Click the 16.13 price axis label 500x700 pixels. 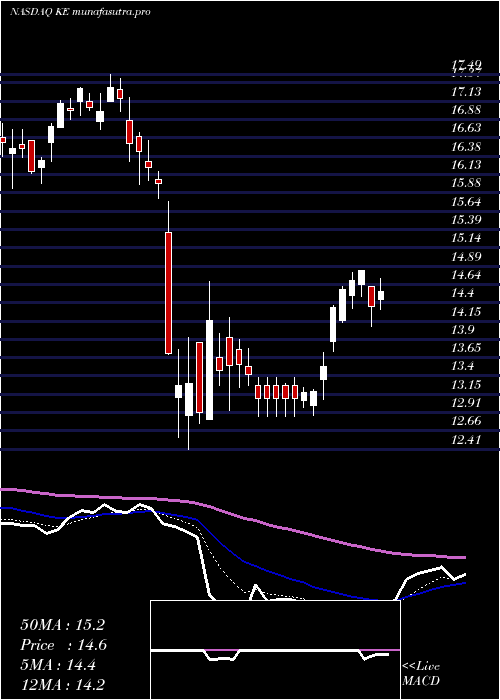[x=466, y=165]
